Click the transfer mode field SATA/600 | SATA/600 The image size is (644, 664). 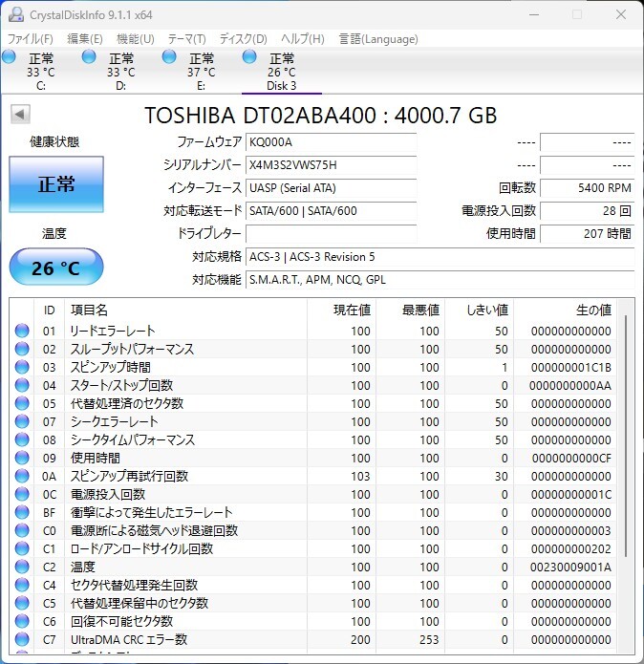332,211
